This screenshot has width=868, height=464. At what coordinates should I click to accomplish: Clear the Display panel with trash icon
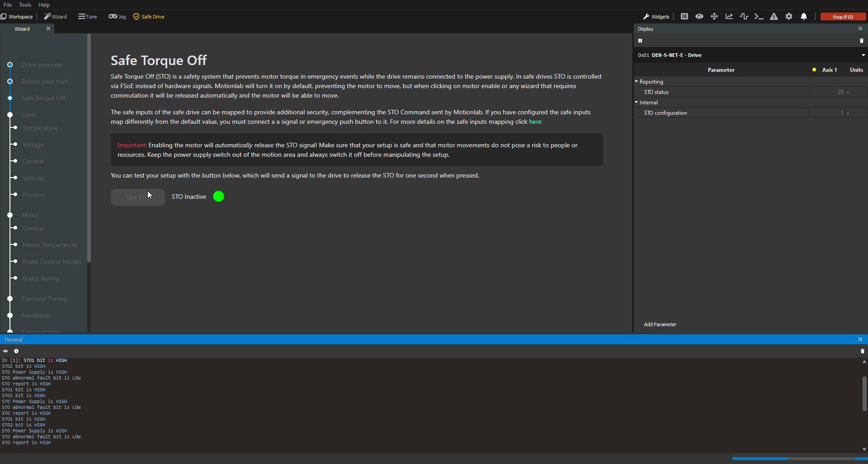[861, 41]
